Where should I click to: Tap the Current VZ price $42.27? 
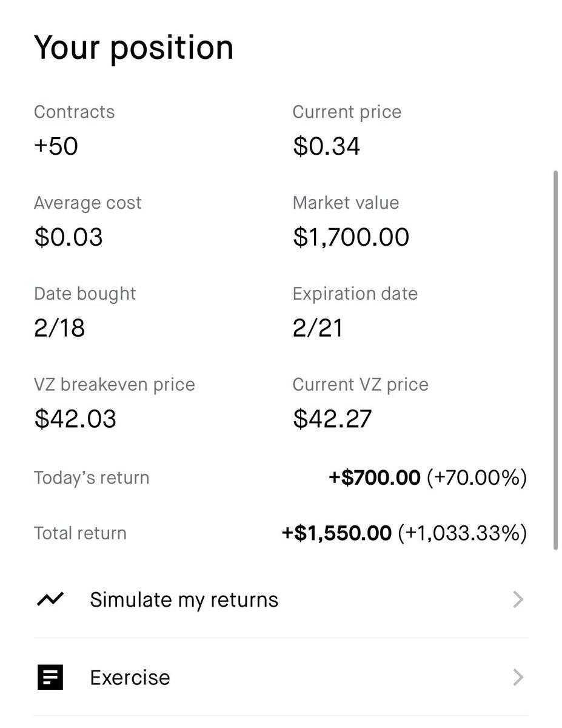[x=333, y=419]
